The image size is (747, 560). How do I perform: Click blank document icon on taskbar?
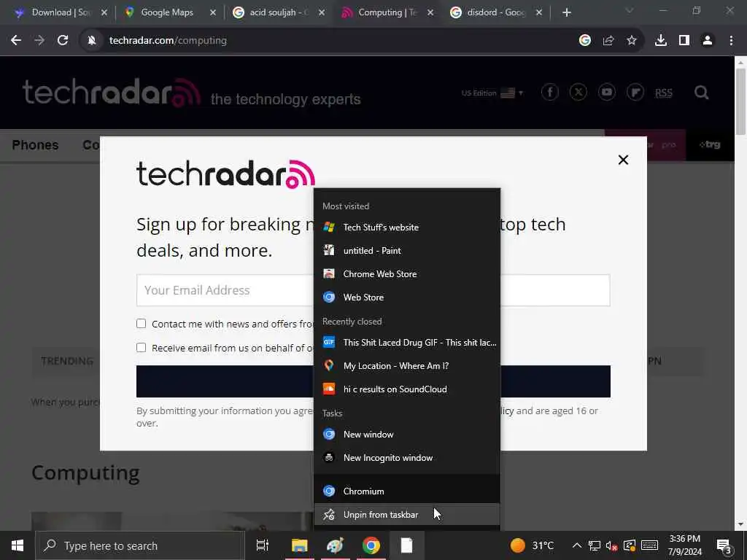407,545
